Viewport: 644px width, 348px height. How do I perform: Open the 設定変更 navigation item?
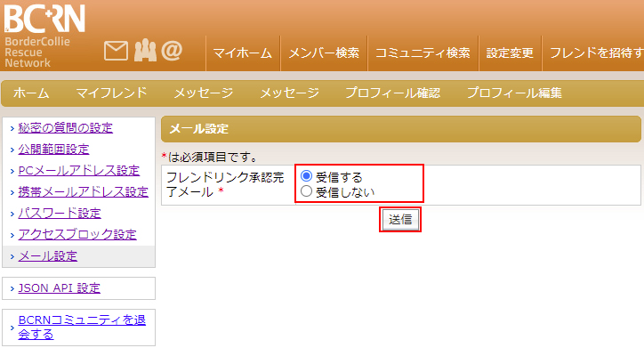click(x=510, y=53)
